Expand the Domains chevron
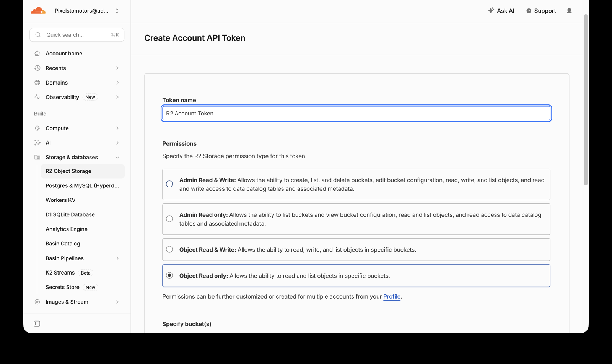 (117, 83)
